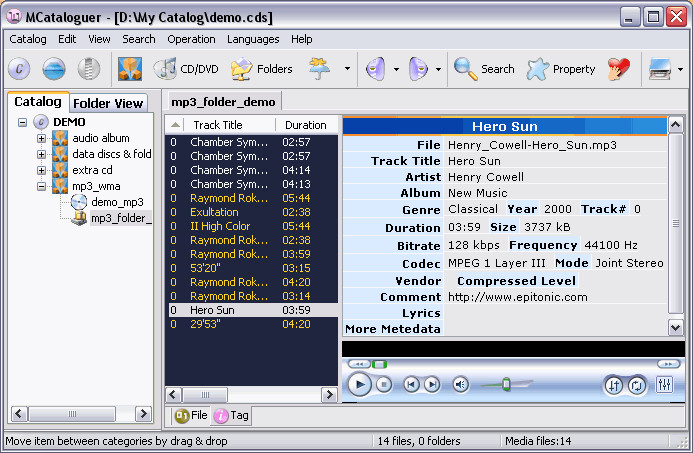Viewport: 693px width, 453px height.
Task: Open the Catalog menu
Action: pos(28,39)
